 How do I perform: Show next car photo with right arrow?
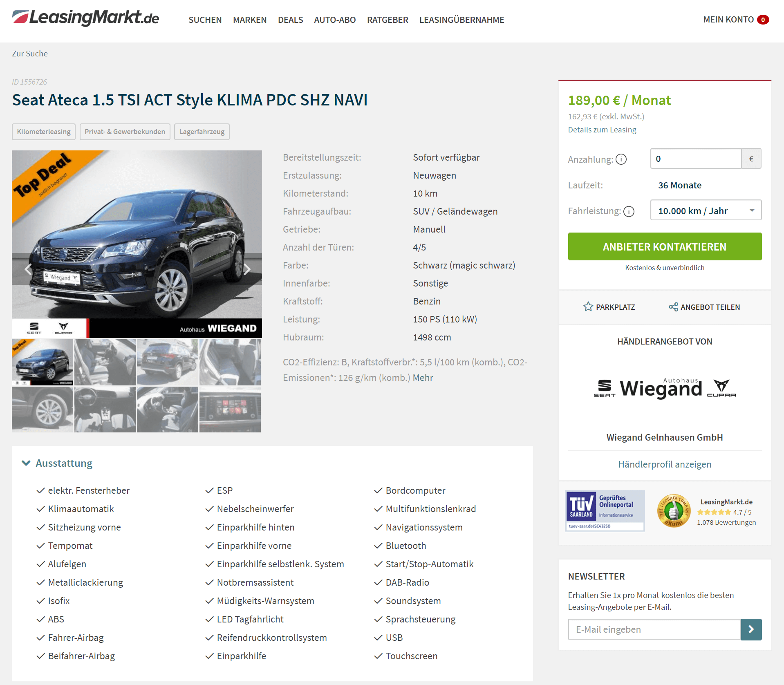(x=247, y=269)
